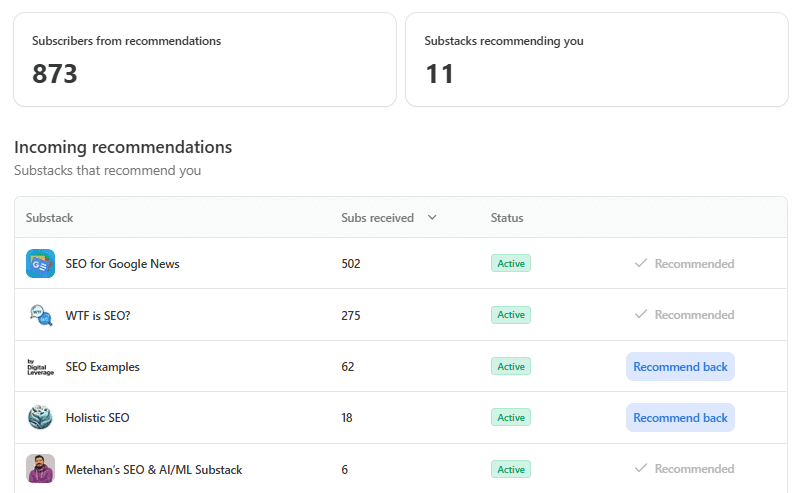Click the WTF is SEO? logo icon
Screen dimensions: 792x493
[x=40, y=315]
